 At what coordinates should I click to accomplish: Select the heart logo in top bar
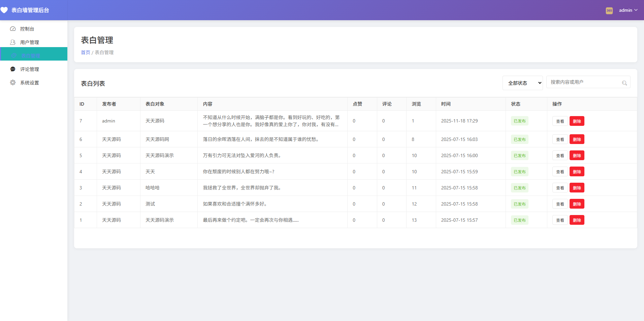pyautogui.click(x=5, y=10)
